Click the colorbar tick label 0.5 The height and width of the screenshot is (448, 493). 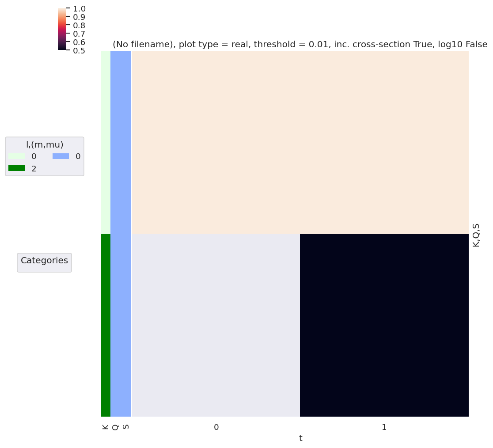[79, 51]
